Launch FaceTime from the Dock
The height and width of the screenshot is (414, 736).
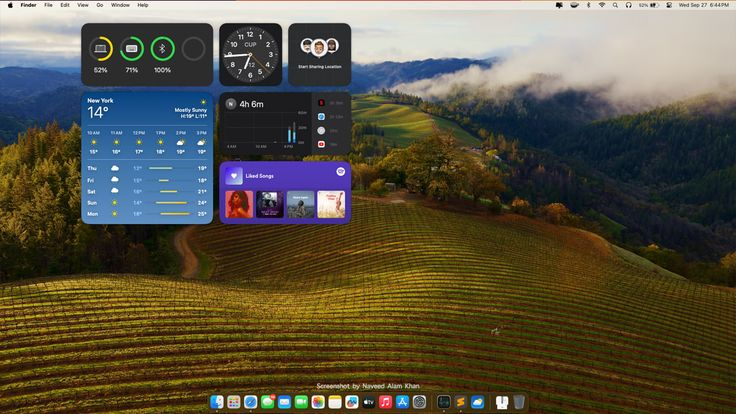click(301, 402)
